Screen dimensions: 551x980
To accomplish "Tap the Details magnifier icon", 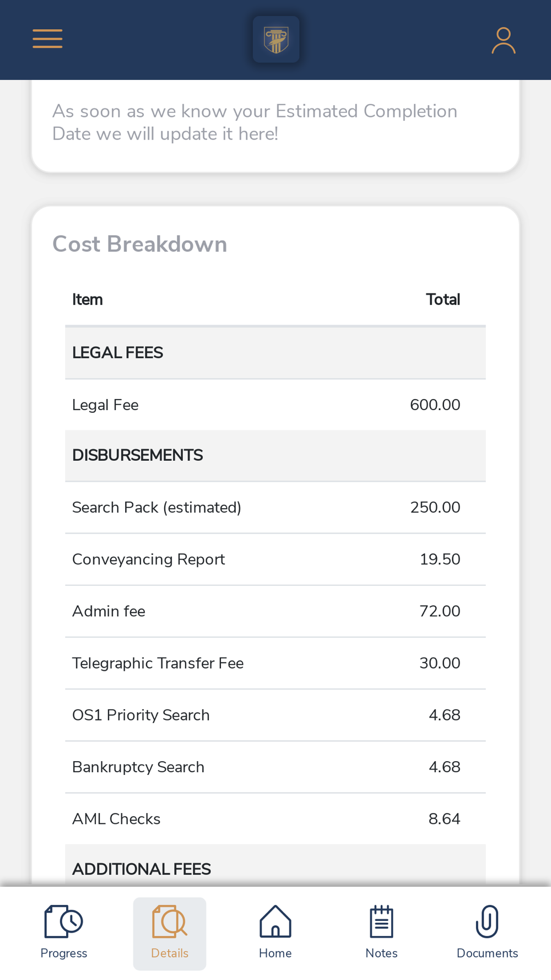I will tap(170, 922).
